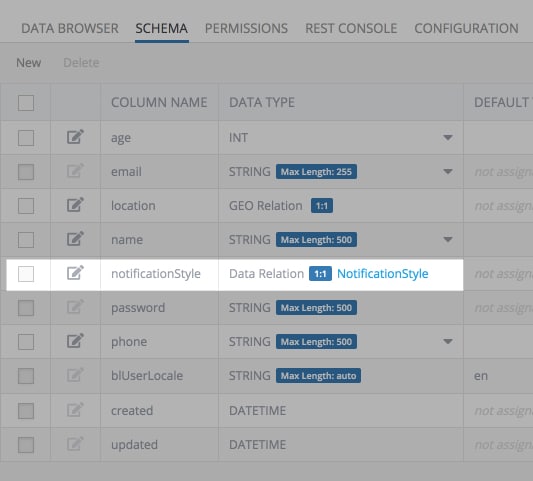Screen dimensions: 533x481
Task: Click the 1:1 badge on notificationStyle row
Action: (320, 274)
